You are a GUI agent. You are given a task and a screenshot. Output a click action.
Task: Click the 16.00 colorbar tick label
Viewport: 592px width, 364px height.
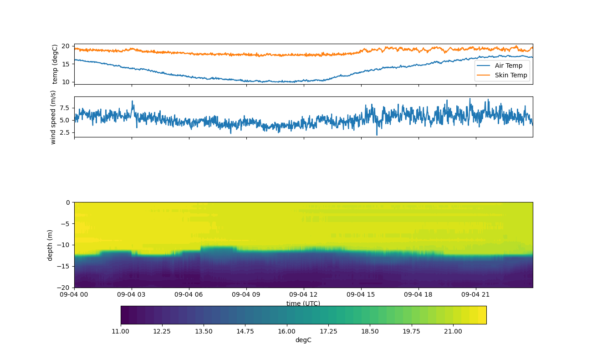(287, 332)
